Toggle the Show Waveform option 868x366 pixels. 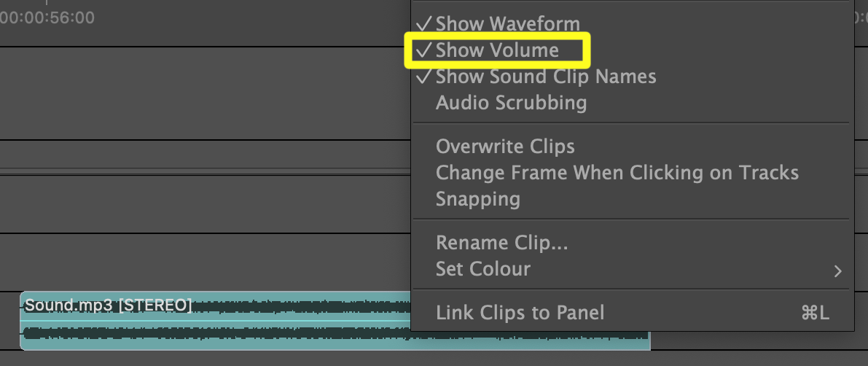[x=507, y=24]
